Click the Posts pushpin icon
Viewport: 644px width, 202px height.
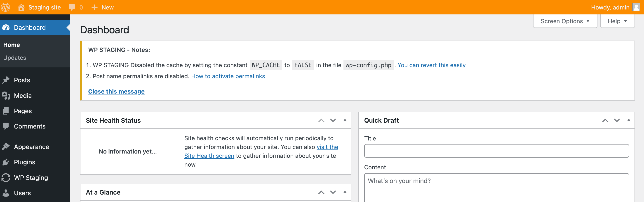[x=6, y=80]
